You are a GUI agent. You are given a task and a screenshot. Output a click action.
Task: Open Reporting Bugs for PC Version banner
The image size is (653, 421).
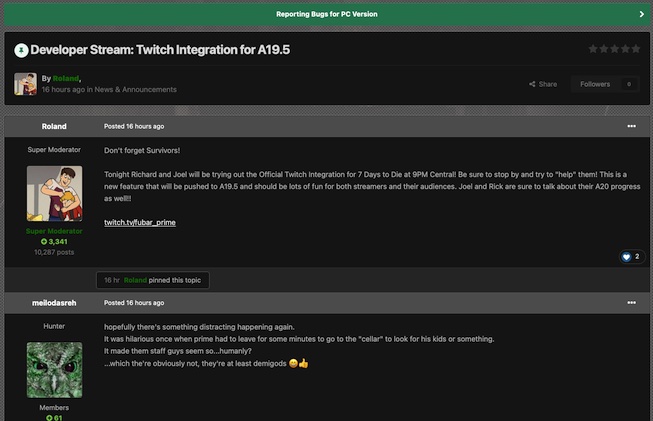[x=326, y=14]
